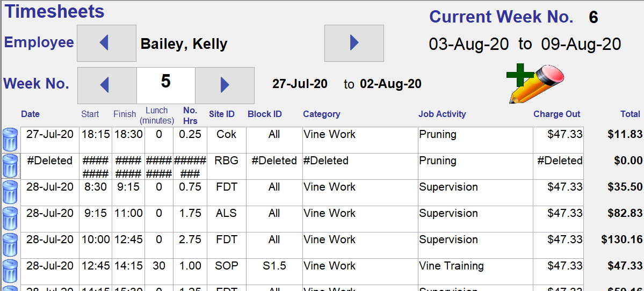Remove the ALS Supervision row using trash icon
The image size is (644, 291).
pyautogui.click(x=10, y=219)
